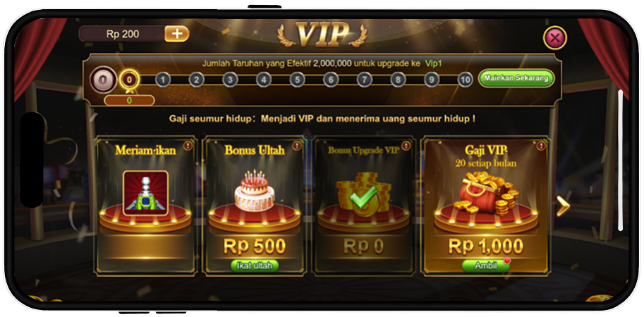This screenshot has width=644, height=317.
Task: Tap the birthday cake icon
Action: (255, 191)
